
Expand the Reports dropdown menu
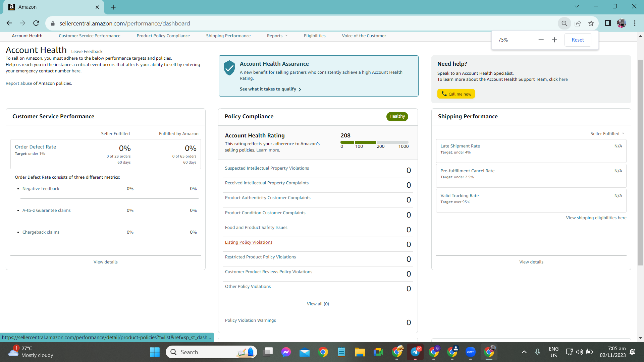click(x=277, y=36)
